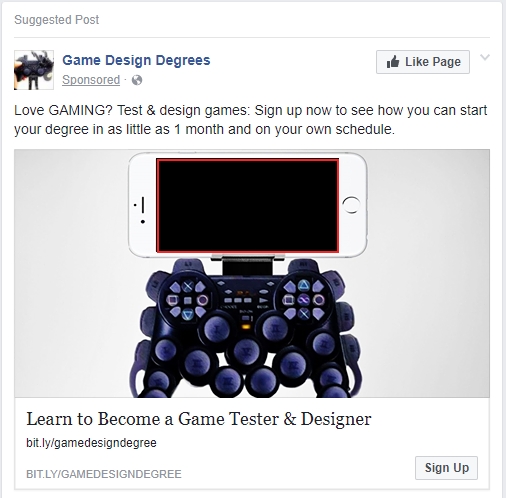Click the Suggested Post label
The height and width of the screenshot is (498, 506).
pos(57,20)
